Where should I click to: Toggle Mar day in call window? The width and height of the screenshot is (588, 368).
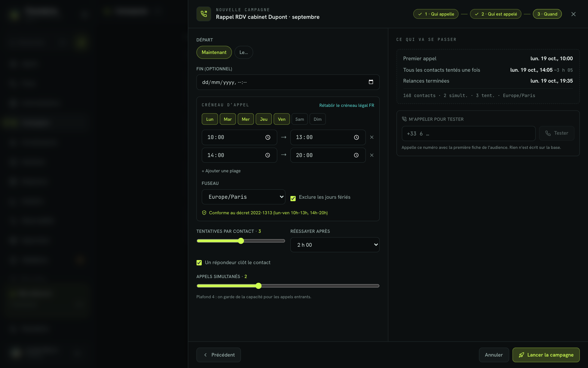(x=228, y=119)
